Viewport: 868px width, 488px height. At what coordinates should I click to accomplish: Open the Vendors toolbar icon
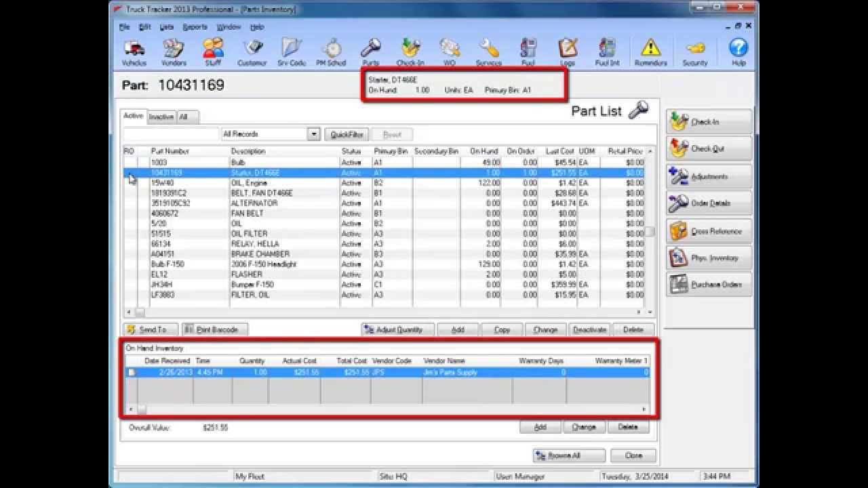pos(174,52)
